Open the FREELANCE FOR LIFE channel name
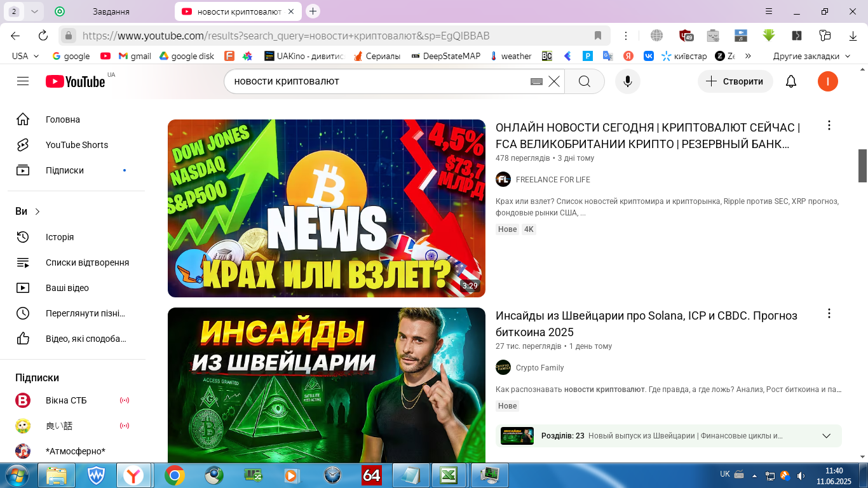Image resolution: width=868 pixels, height=488 pixels. [553, 180]
